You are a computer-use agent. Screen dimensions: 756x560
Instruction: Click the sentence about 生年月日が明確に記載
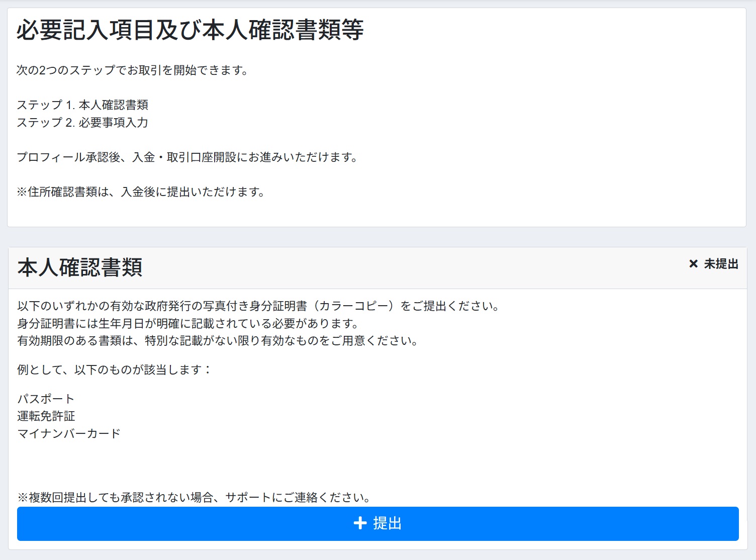pyautogui.click(x=188, y=324)
